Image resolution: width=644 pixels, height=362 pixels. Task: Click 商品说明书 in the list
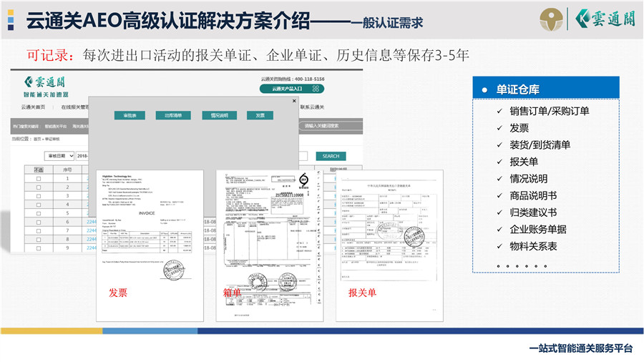(533, 196)
